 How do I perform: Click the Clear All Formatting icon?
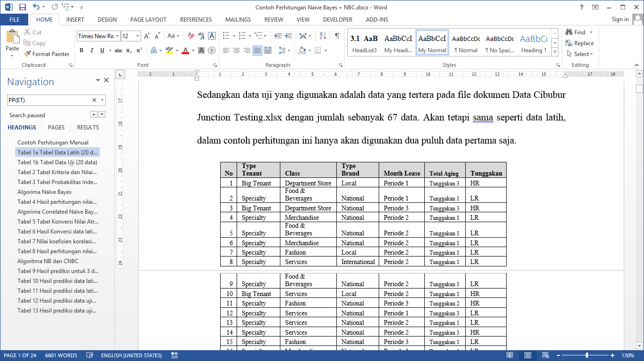(x=191, y=36)
